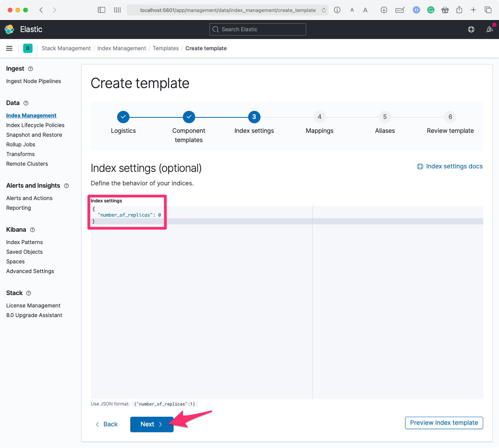This screenshot has height=448, width=499.
Task: Click the Ingest section help icon
Action: click(31, 69)
